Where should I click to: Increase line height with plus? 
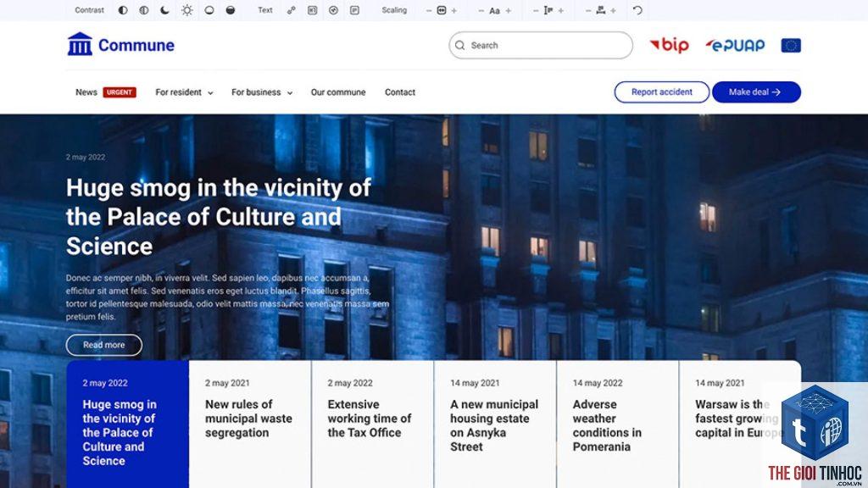tap(561, 10)
